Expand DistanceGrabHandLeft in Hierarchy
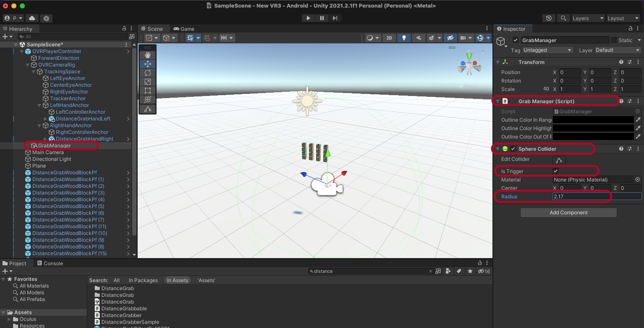This screenshot has height=328, width=644. 45,119
